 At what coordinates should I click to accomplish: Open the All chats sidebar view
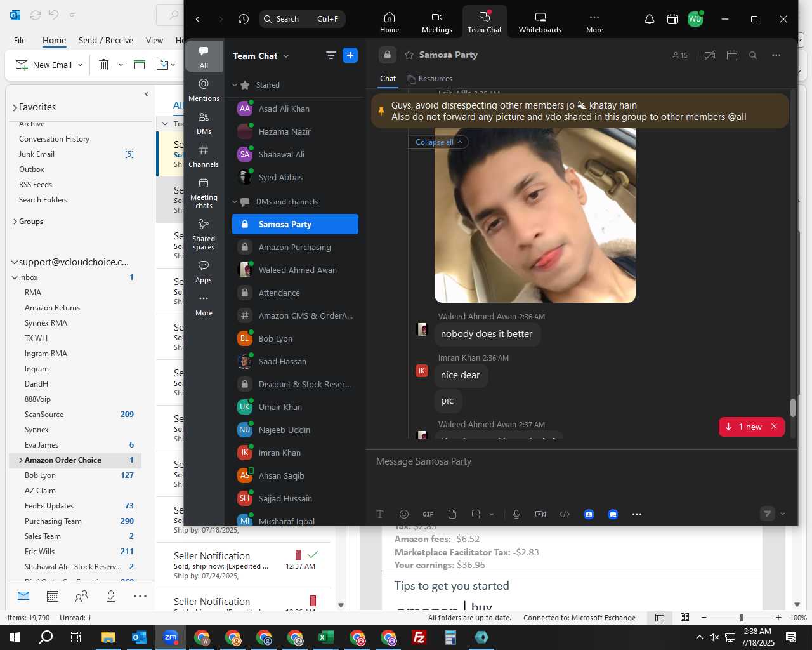click(x=204, y=56)
